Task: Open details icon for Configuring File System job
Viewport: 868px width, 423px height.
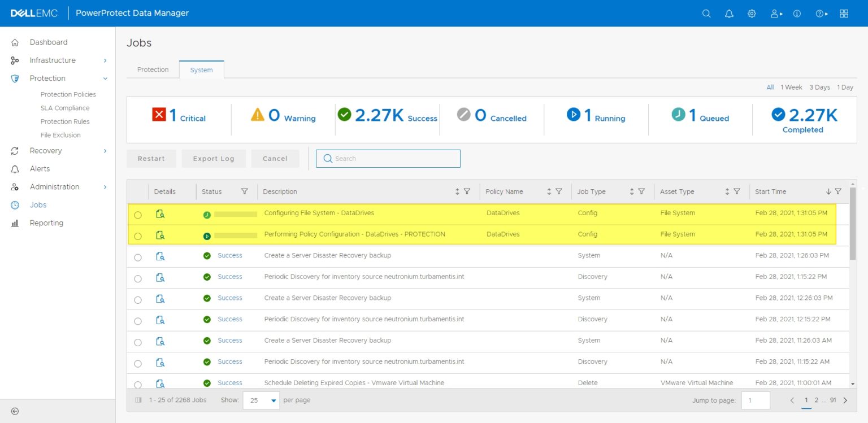Action: (x=160, y=214)
